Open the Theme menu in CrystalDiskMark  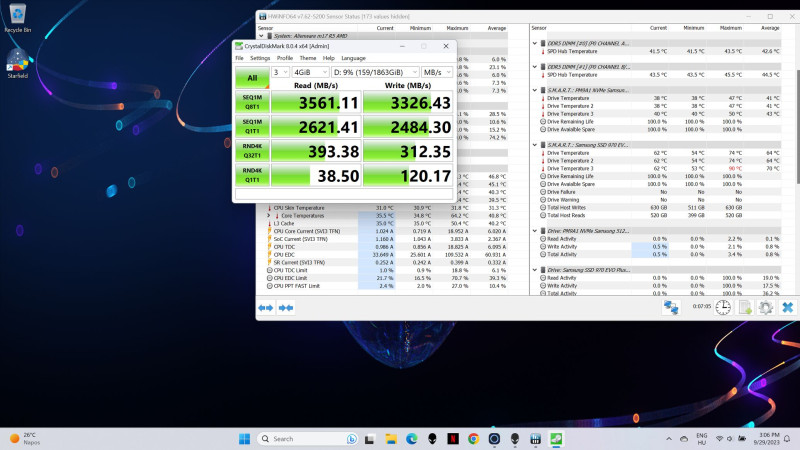click(x=306, y=58)
